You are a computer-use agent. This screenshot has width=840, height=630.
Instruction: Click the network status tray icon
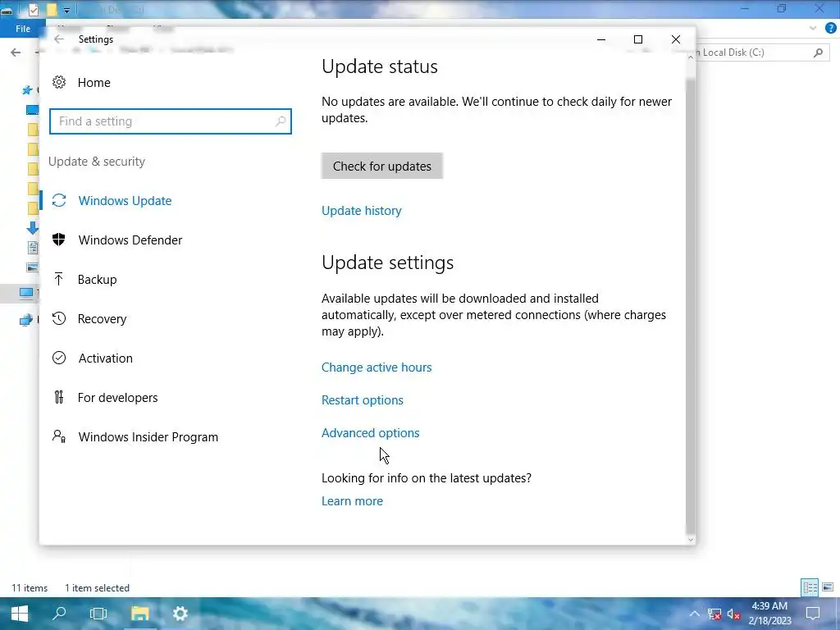pos(714,614)
